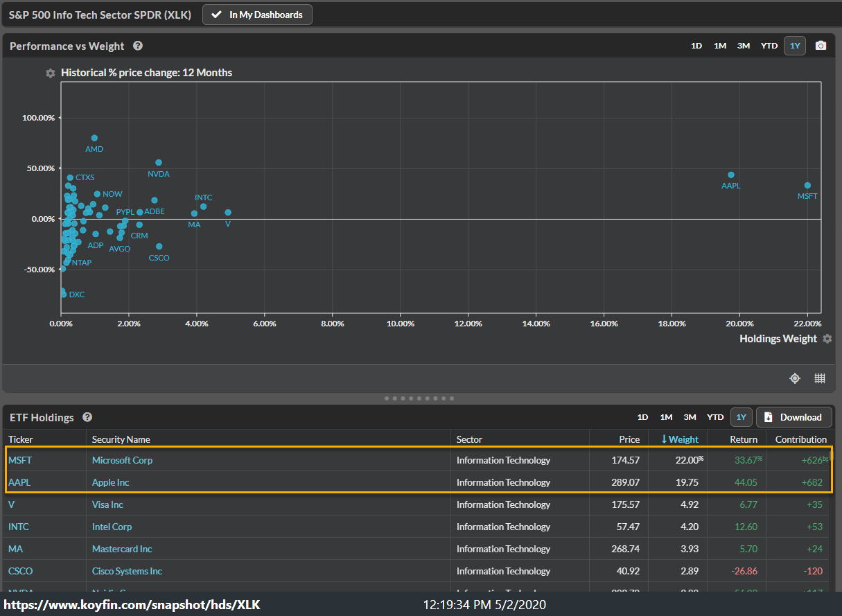Sort holdings by Return column
The width and height of the screenshot is (842, 616).
pyautogui.click(x=744, y=439)
